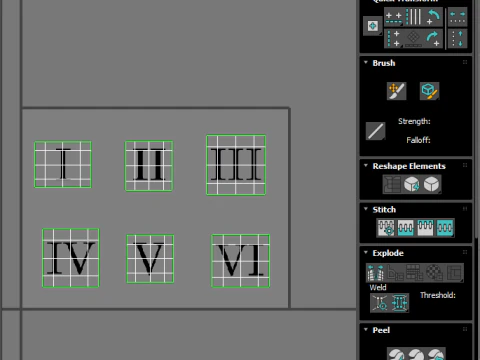Click Align Horizontally to Pivot icon
The height and width of the screenshot is (360, 480).
[394, 18]
